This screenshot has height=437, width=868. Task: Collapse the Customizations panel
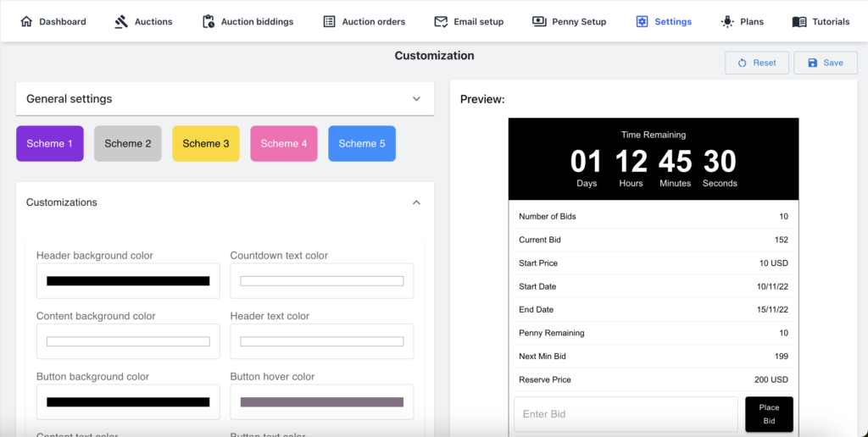coord(416,202)
